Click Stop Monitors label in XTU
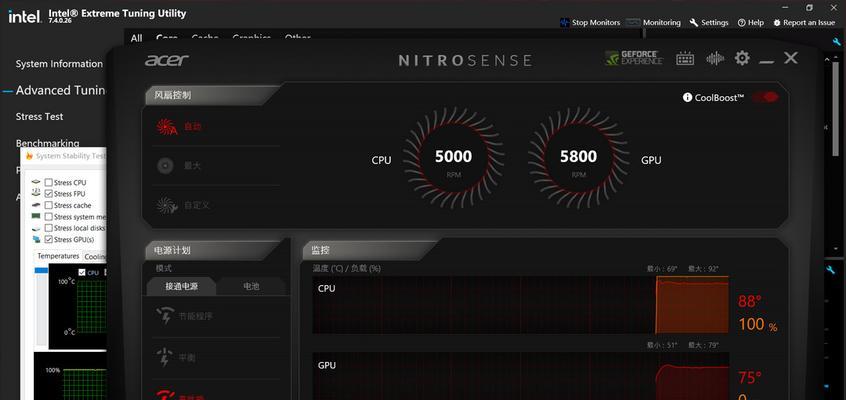 click(596, 23)
